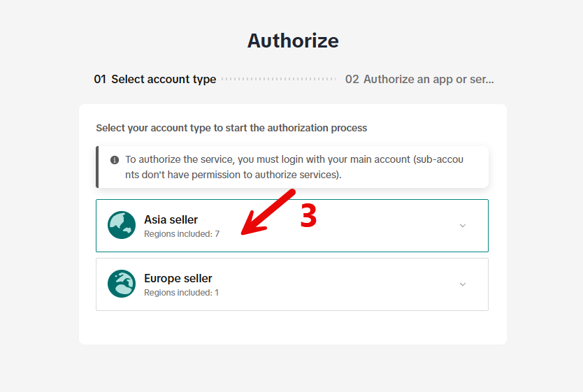Click the Asia seller globe icon

tap(122, 225)
